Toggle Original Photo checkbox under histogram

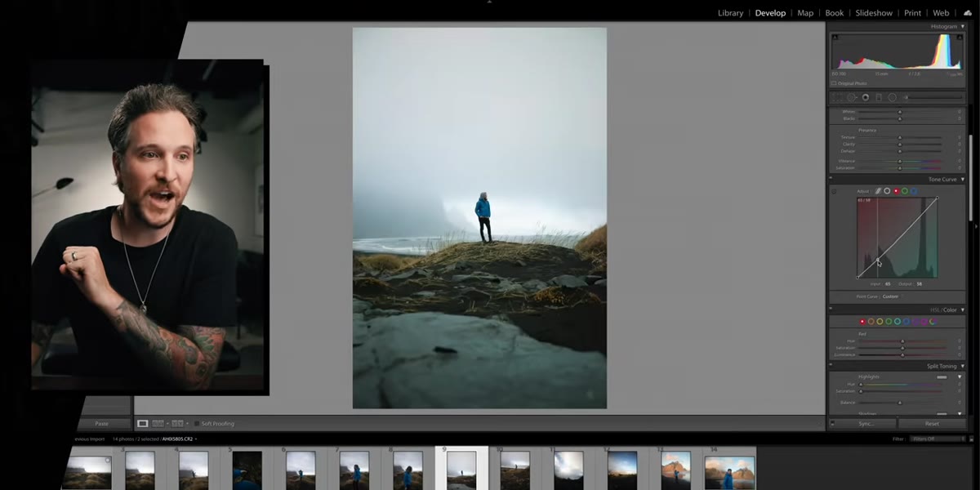tap(834, 83)
